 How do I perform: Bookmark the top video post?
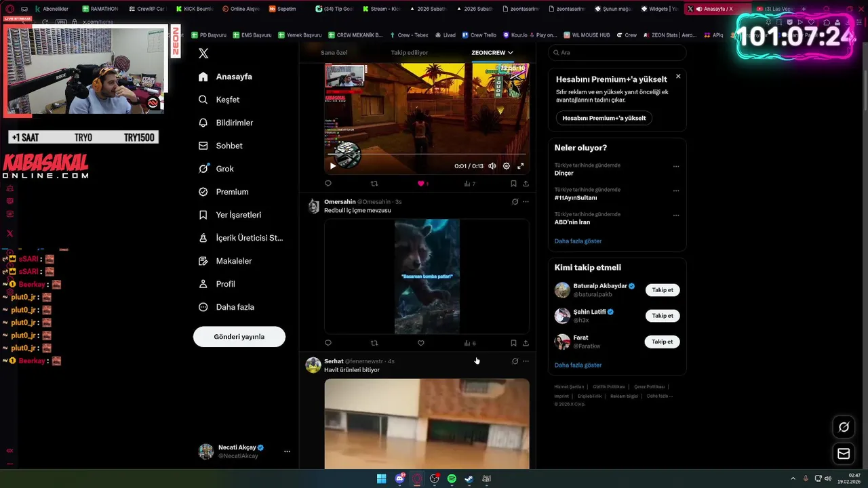(513, 184)
